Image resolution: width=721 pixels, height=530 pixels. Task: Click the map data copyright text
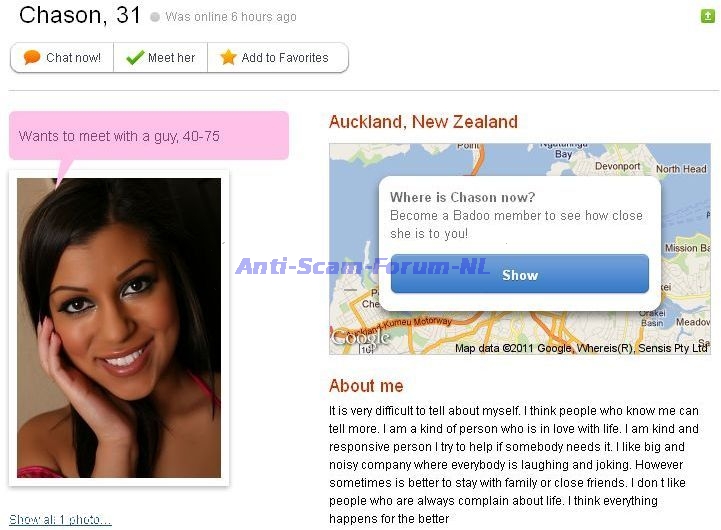pyautogui.click(x=581, y=348)
